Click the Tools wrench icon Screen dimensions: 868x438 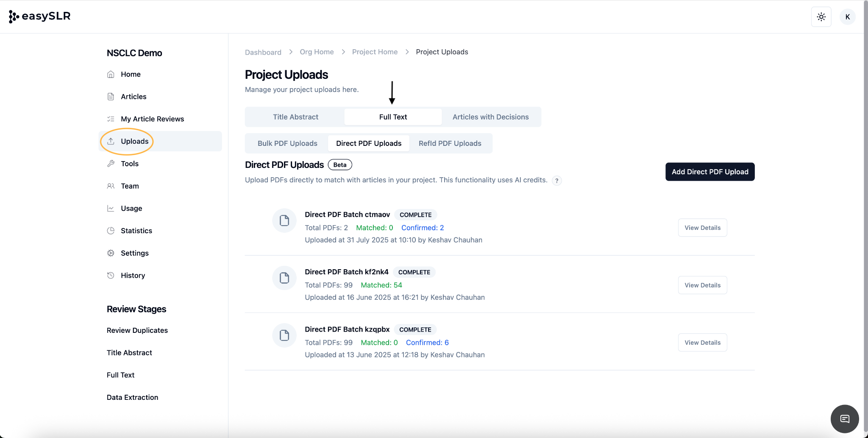click(x=111, y=164)
